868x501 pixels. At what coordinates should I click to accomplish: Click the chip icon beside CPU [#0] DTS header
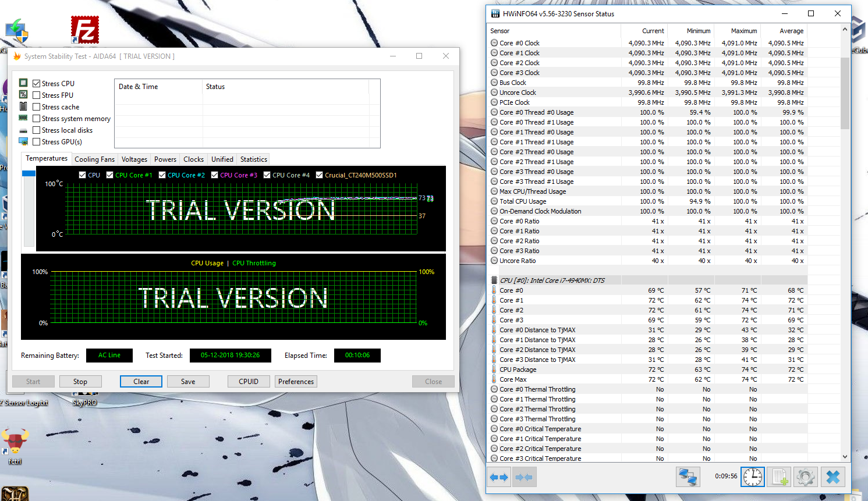click(494, 280)
